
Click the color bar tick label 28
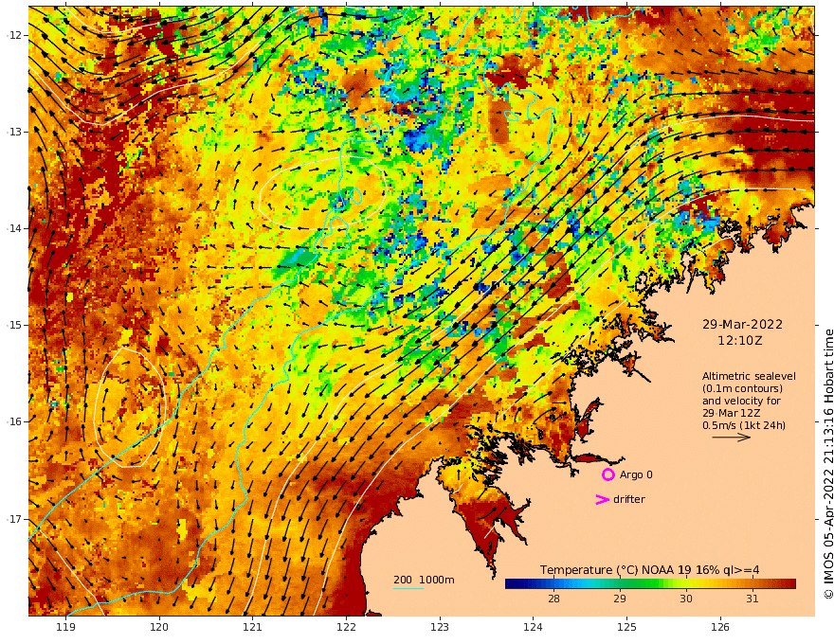pos(553,599)
